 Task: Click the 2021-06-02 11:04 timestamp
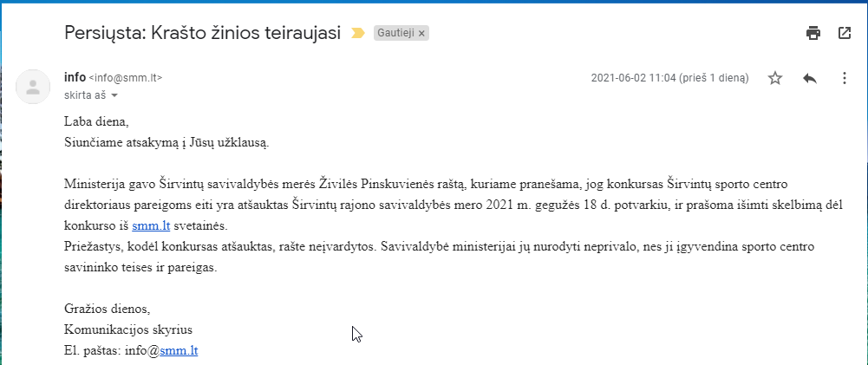coord(669,78)
